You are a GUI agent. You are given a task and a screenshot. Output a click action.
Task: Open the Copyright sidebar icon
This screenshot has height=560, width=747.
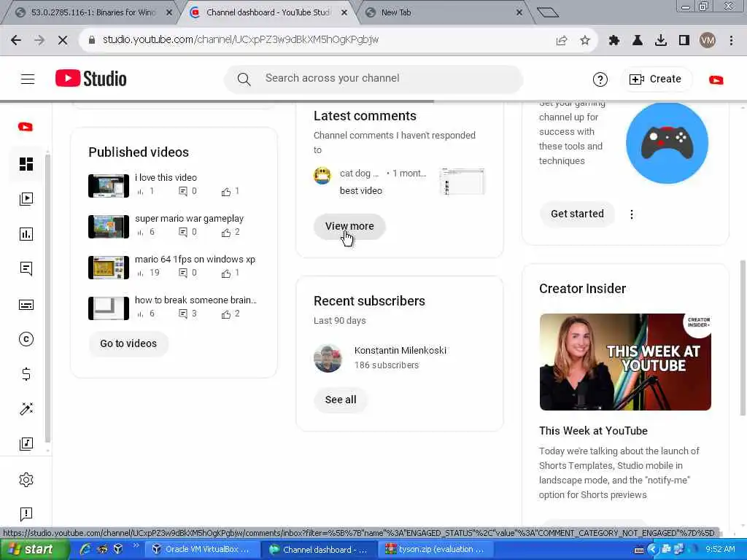(26, 339)
